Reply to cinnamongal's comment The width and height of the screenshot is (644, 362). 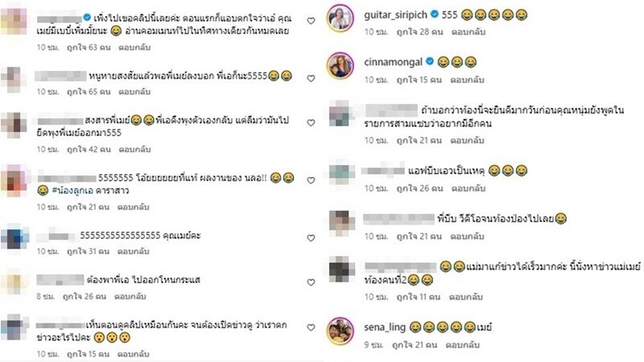coord(467,80)
